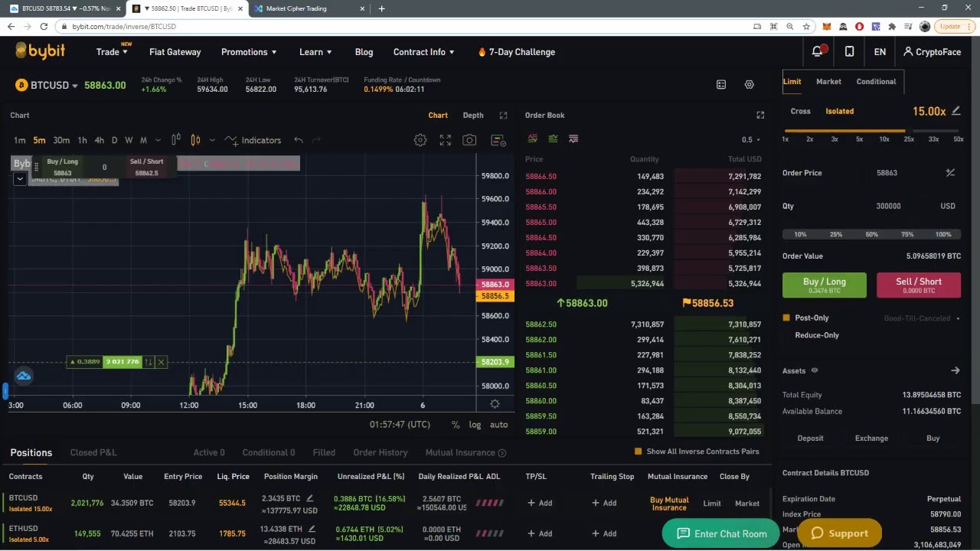Undo last chart action
The width and height of the screenshot is (980, 551).
[299, 140]
